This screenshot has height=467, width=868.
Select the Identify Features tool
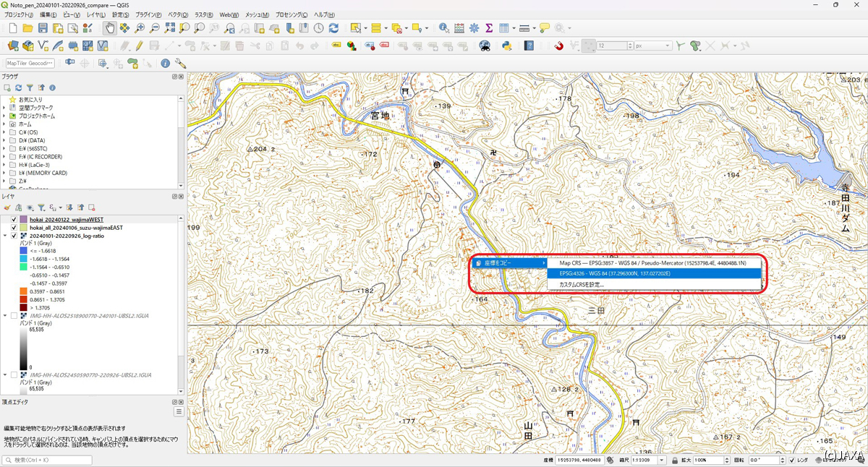click(x=444, y=28)
